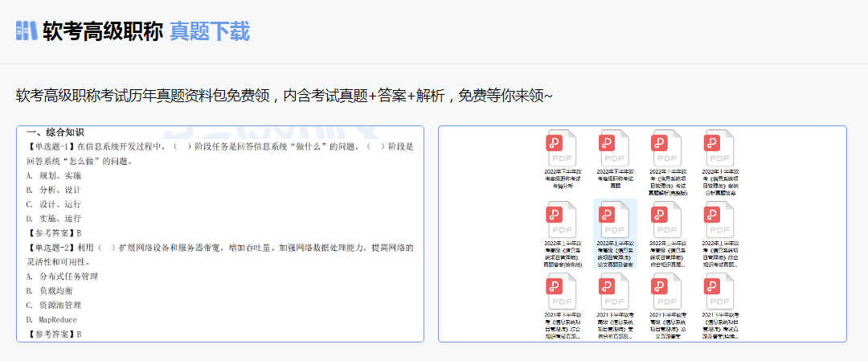Click option C. 资源池管理
The image size is (868, 361).
58,306
